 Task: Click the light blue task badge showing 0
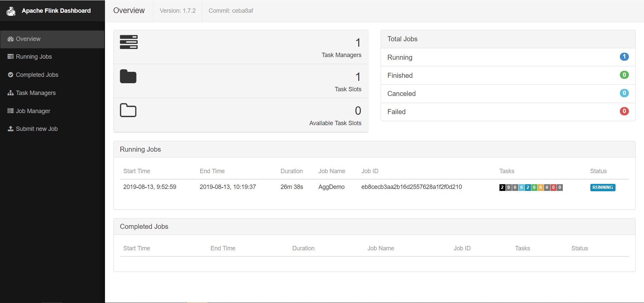coord(522,188)
